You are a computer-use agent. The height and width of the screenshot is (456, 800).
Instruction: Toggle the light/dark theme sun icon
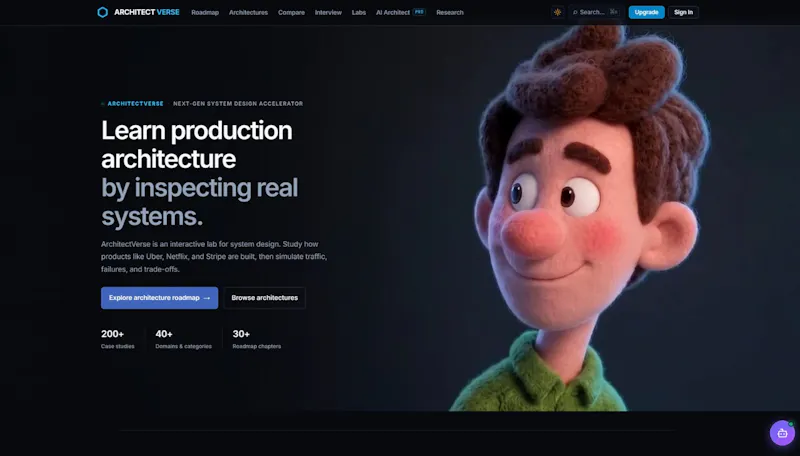pos(558,12)
